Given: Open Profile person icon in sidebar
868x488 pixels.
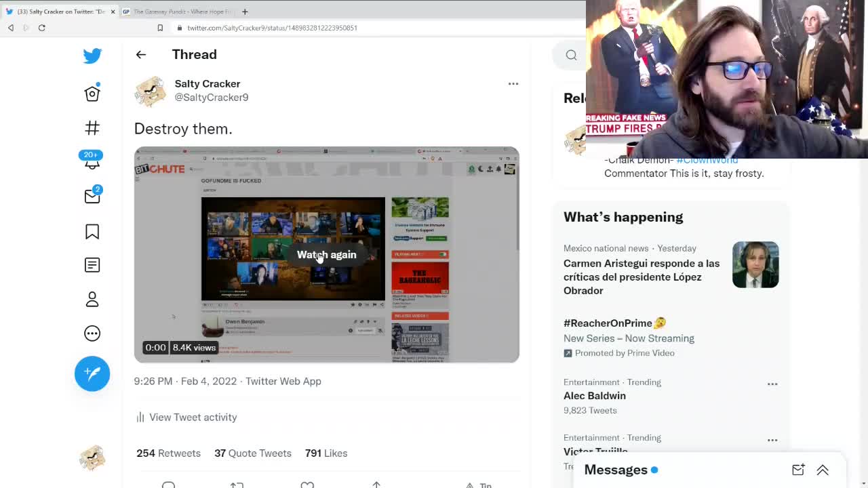Looking at the screenshot, I should pyautogui.click(x=92, y=299).
